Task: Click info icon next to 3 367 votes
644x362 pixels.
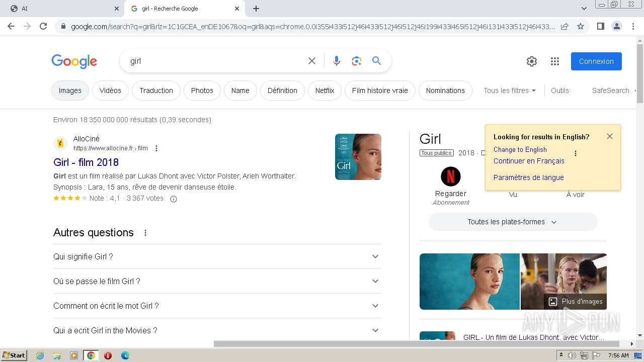Action: [174, 199]
